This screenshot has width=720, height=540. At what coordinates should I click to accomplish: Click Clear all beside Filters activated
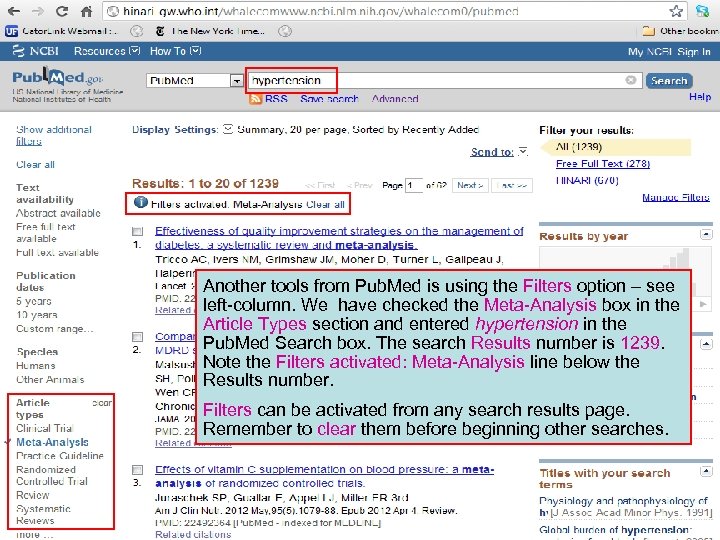click(x=325, y=204)
